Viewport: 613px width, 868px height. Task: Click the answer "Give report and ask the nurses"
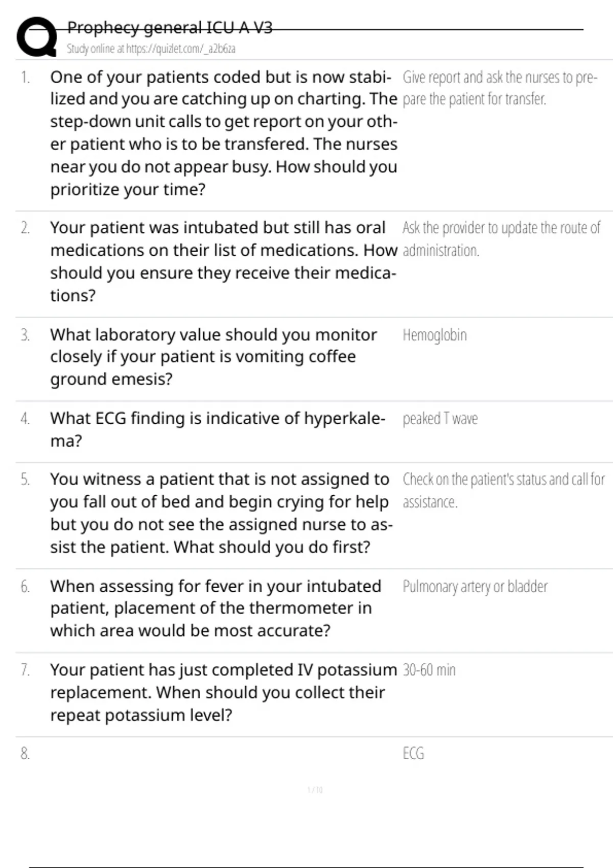pos(499,88)
